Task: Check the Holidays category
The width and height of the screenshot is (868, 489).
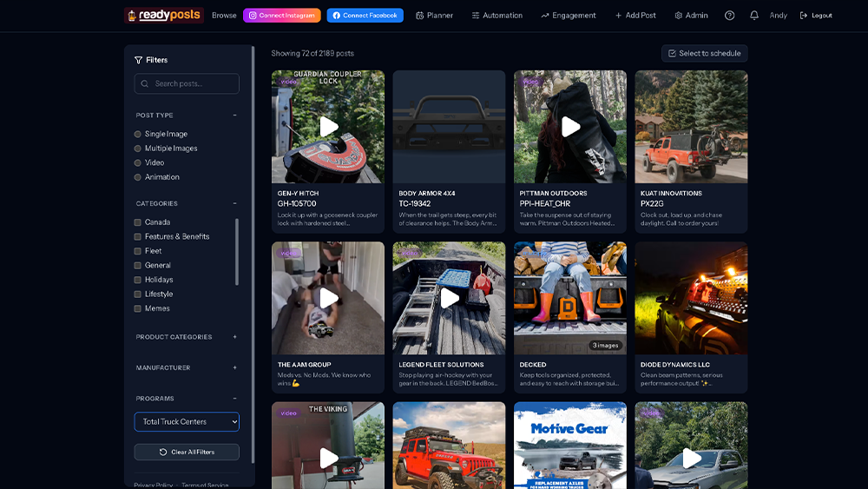Action: [x=137, y=280]
